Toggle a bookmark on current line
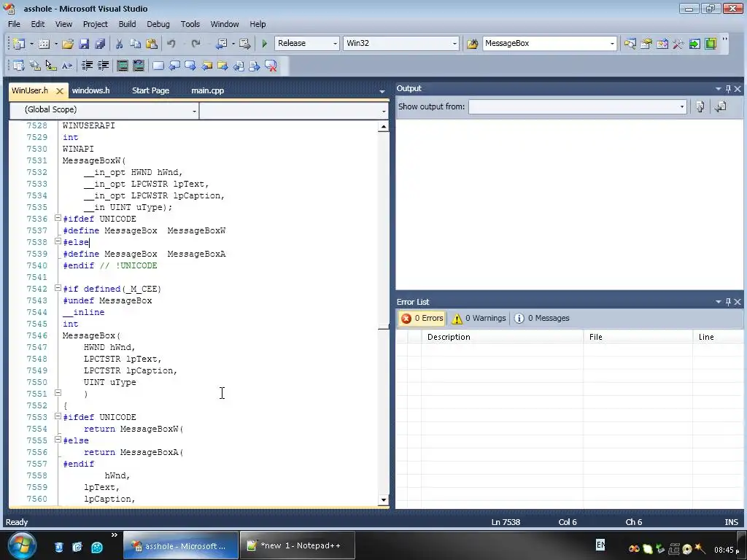 158,66
